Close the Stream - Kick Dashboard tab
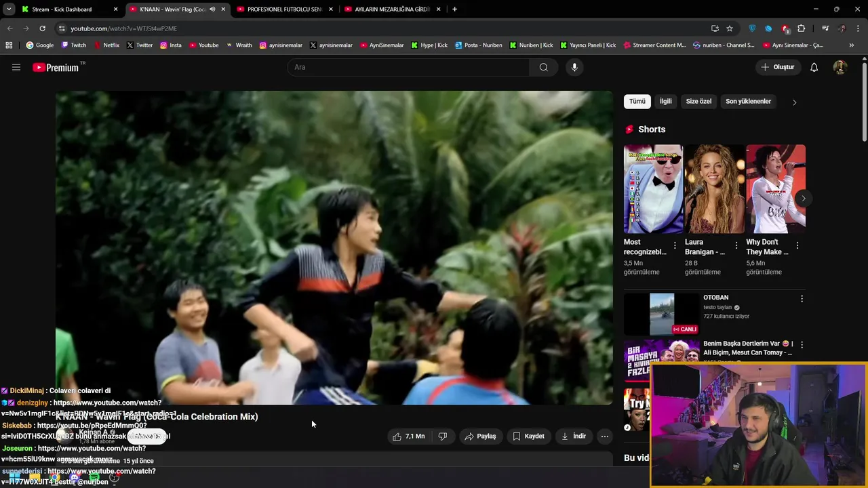 pyautogui.click(x=115, y=9)
